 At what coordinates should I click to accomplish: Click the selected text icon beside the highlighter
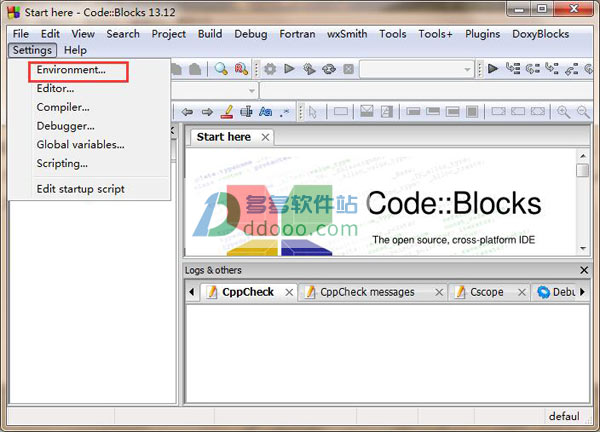[x=246, y=112]
